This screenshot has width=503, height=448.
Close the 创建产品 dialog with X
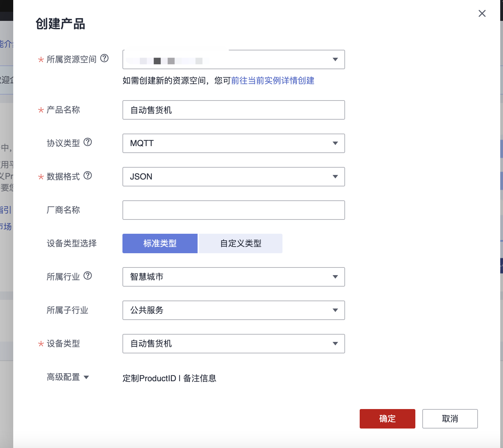coord(482,14)
